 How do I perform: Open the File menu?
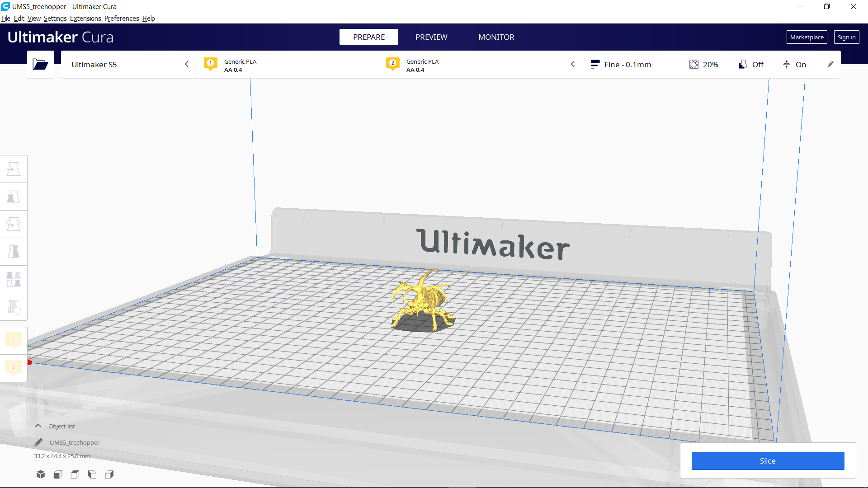(6, 19)
